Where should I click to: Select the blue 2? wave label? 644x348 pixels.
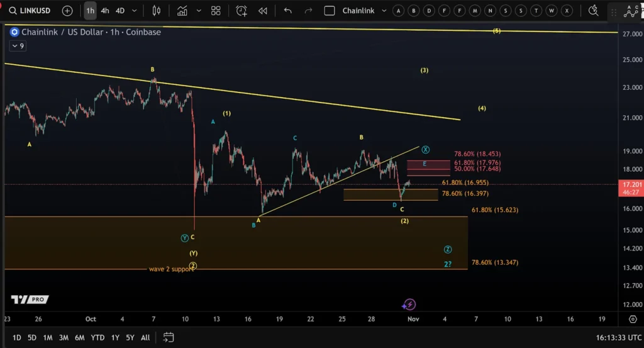[x=448, y=264]
